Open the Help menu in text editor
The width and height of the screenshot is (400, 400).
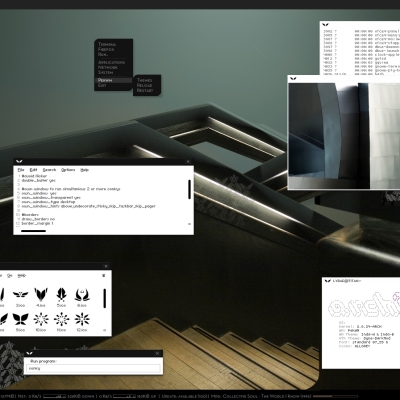[x=85, y=170]
